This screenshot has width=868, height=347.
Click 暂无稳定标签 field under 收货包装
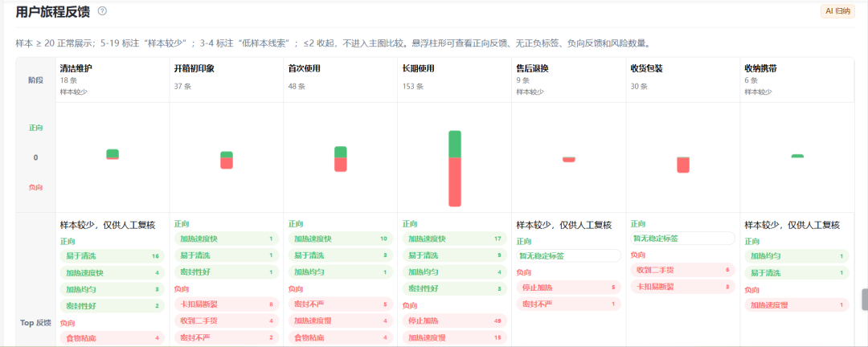(x=682, y=238)
